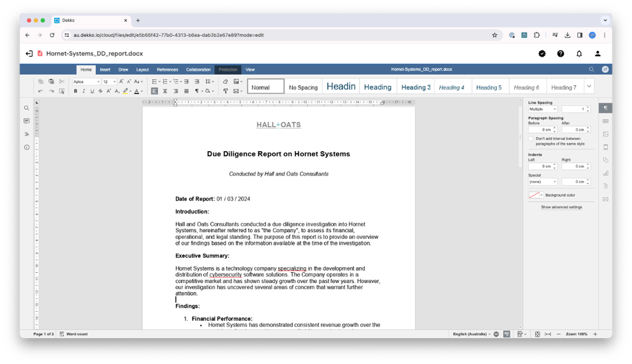Click Fit to page icon in status bar
632x364 pixels.
537,334
